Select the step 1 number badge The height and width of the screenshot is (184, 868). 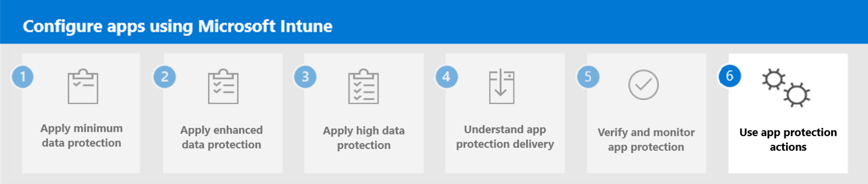(23, 77)
